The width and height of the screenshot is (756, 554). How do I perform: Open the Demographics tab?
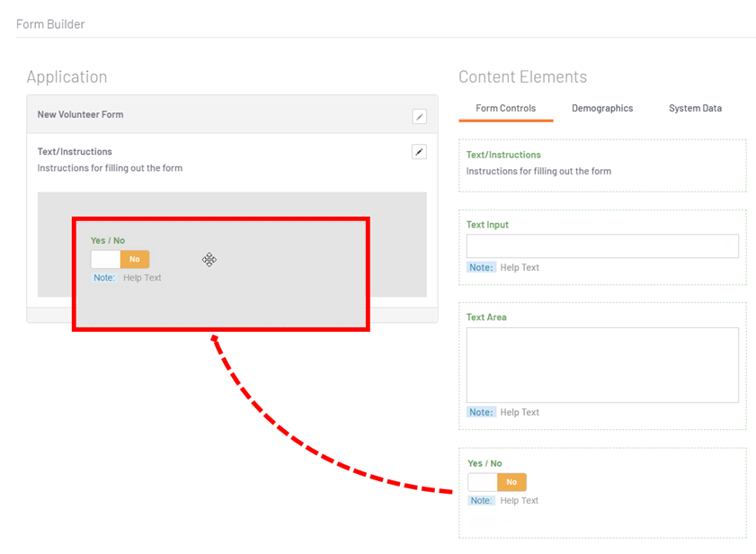tap(602, 109)
